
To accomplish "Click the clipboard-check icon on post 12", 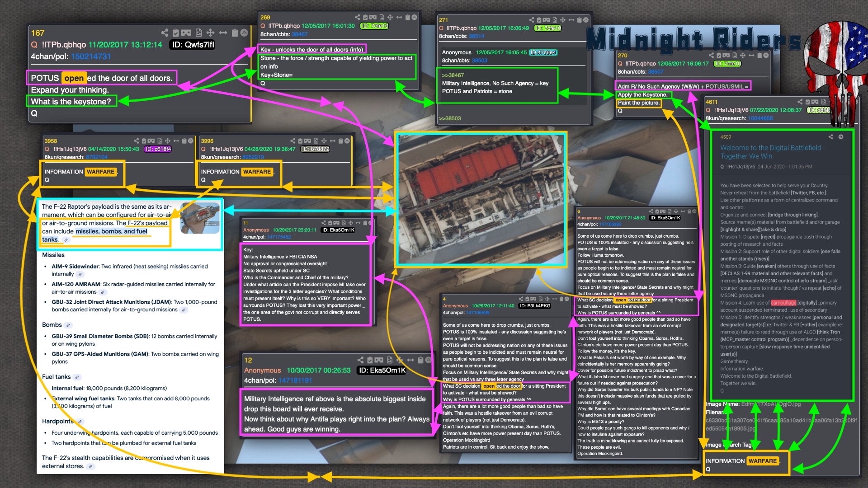I will (x=370, y=360).
